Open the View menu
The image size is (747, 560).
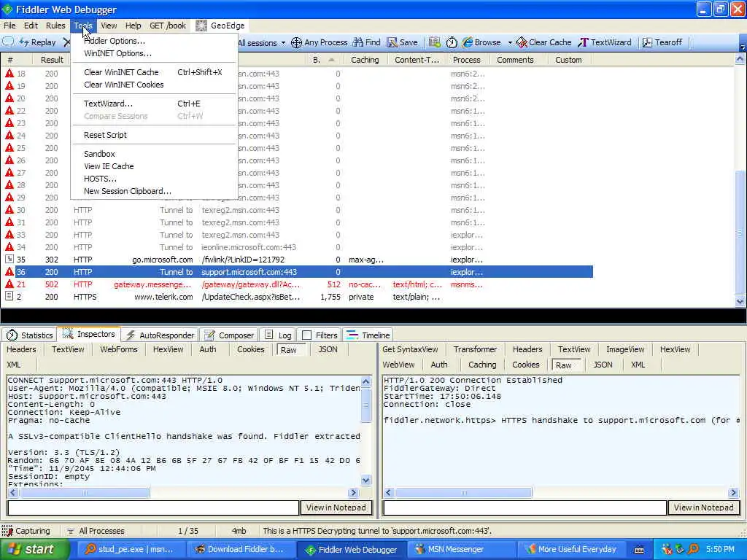pos(109,26)
